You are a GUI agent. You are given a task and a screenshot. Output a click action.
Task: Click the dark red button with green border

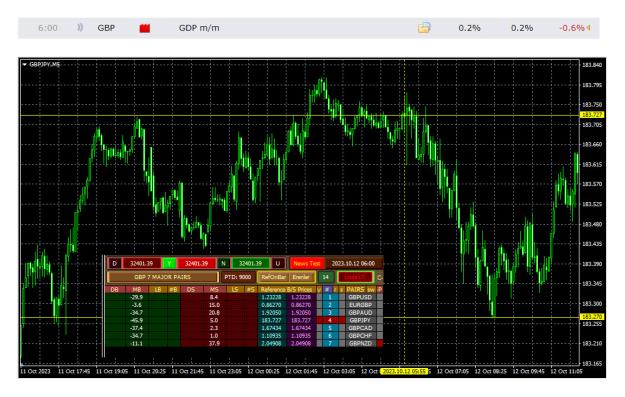[355, 277]
